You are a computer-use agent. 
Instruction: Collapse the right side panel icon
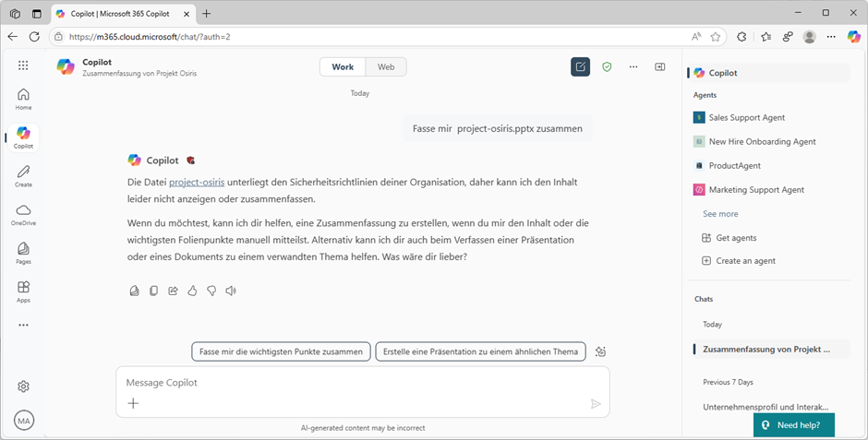(660, 67)
